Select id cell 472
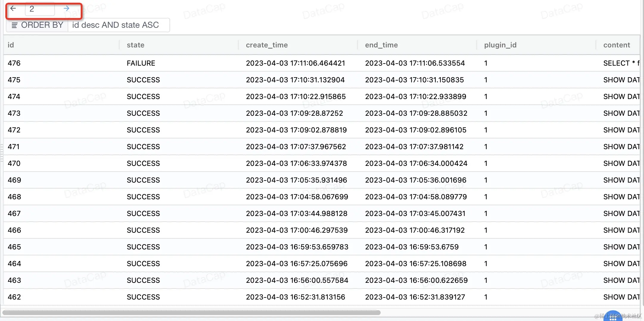644x321 pixels. click(14, 130)
